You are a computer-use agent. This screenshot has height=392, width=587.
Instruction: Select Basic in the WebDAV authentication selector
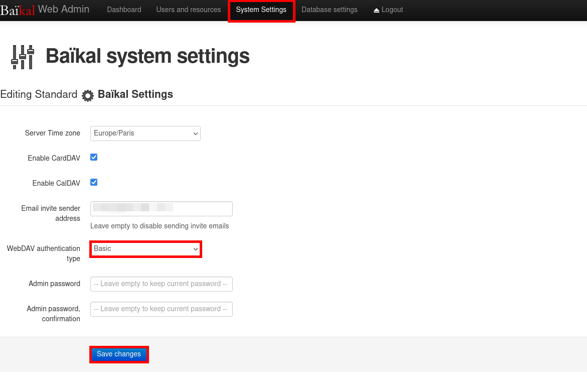tap(145, 249)
